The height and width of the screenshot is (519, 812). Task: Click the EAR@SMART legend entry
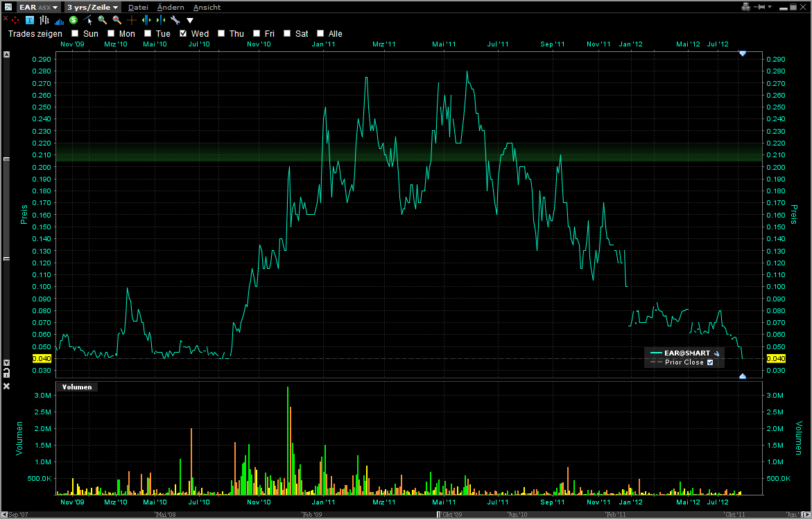coord(686,353)
